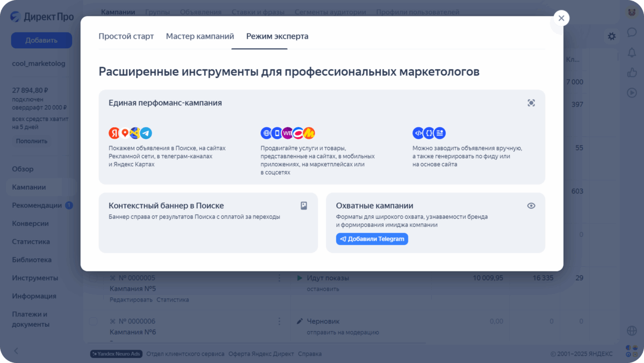The height and width of the screenshot is (363, 644).
Task: Open Инструменты in the sidebar
Action: tap(35, 278)
